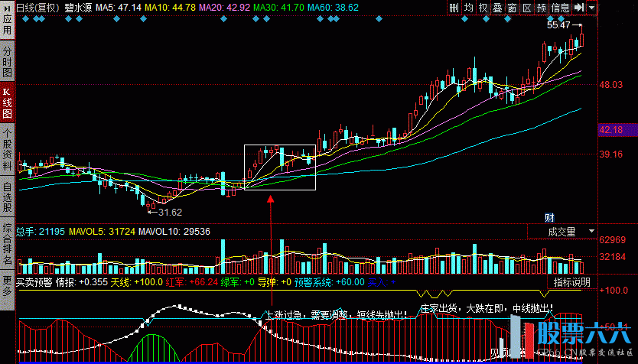638x364 pixels.
Task: Open the 自选股 watchlist tab
Action: click(x=7, y=196)
